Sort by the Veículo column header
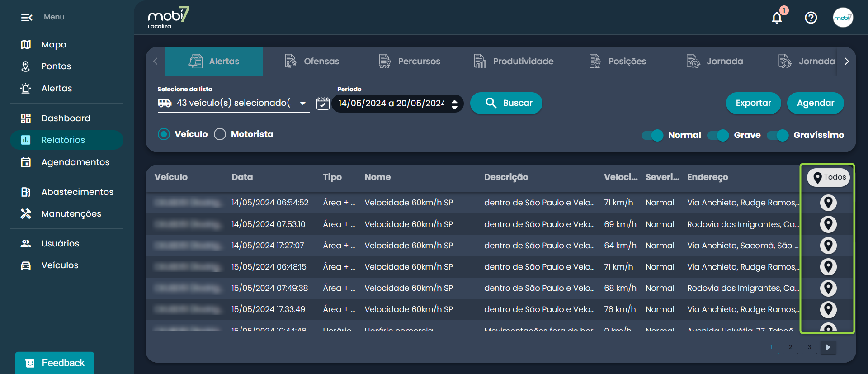This screenshot has height=374, width=868. (171, 177)
